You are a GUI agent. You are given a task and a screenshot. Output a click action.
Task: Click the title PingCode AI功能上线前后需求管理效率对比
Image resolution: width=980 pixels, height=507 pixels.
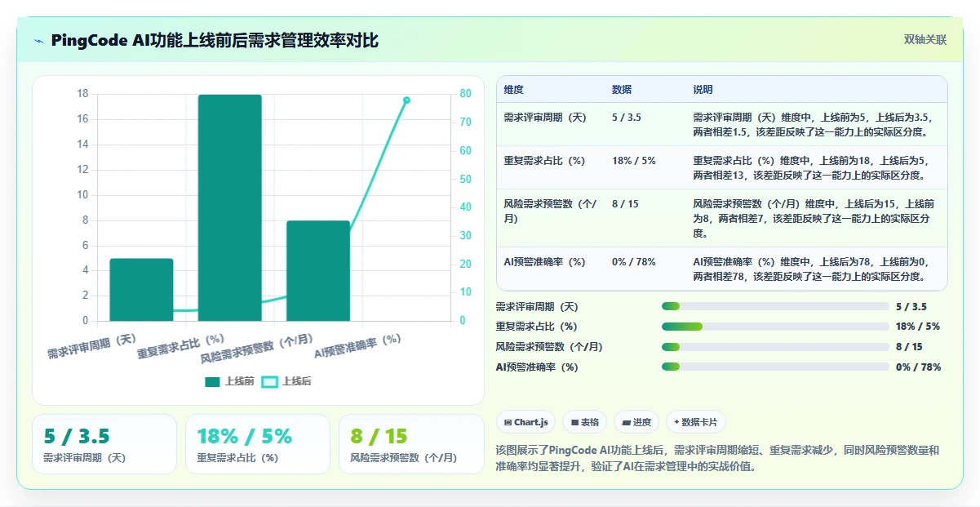pyautogui.click(x=215, y=40)
